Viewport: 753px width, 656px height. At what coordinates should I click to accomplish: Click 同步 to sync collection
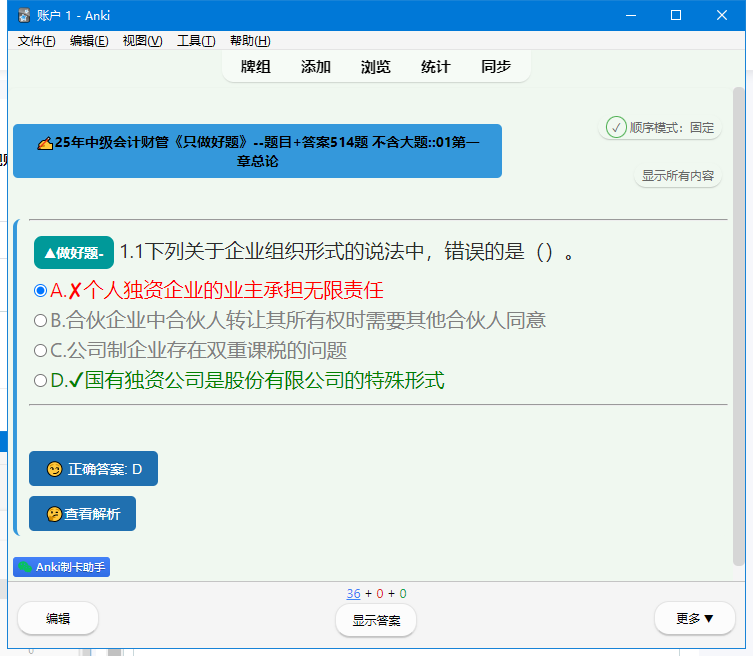click(496, 66)
